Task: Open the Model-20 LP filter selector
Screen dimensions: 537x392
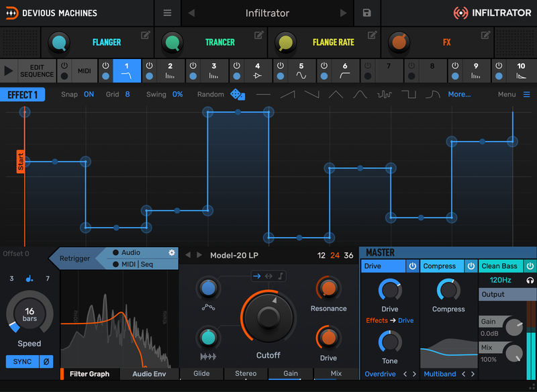Action: 234,255
